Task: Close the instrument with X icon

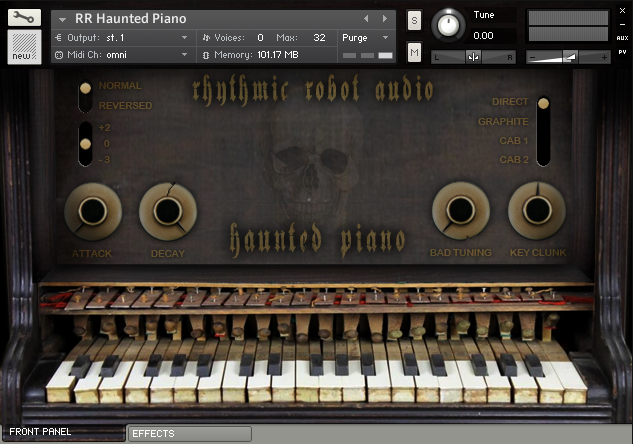Action: [x=623, y=11]
